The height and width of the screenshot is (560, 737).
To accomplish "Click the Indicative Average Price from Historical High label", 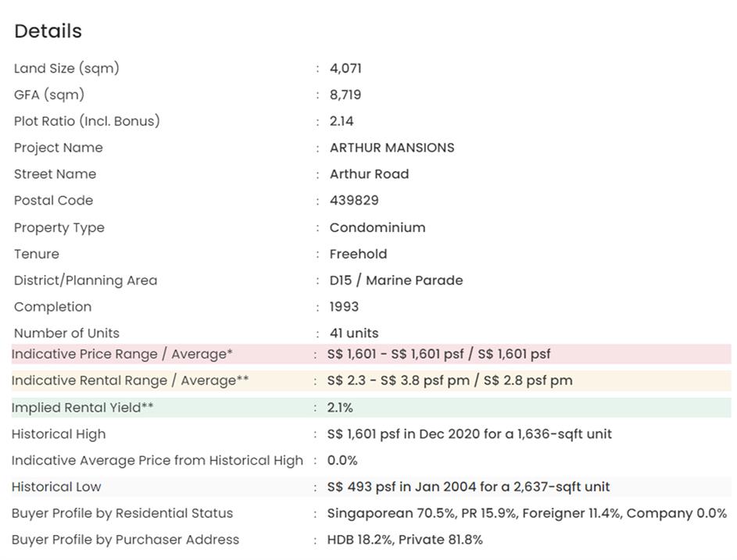I will point(156,461).
